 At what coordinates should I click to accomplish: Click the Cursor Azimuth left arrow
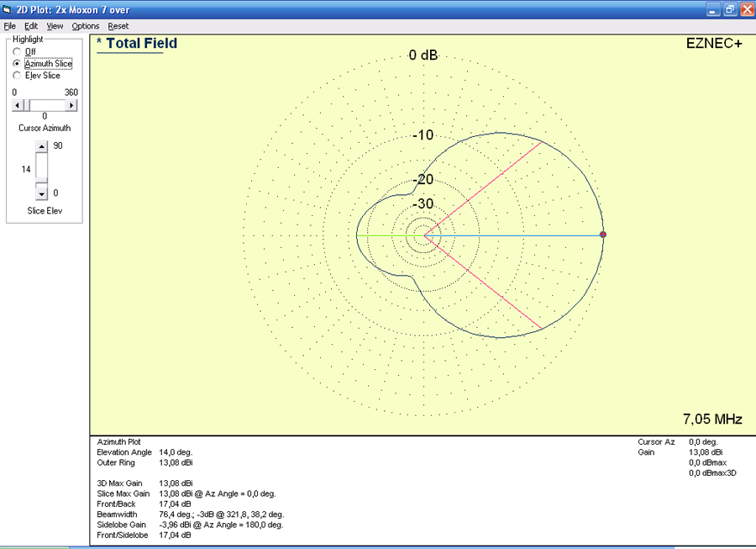[18, 105]
